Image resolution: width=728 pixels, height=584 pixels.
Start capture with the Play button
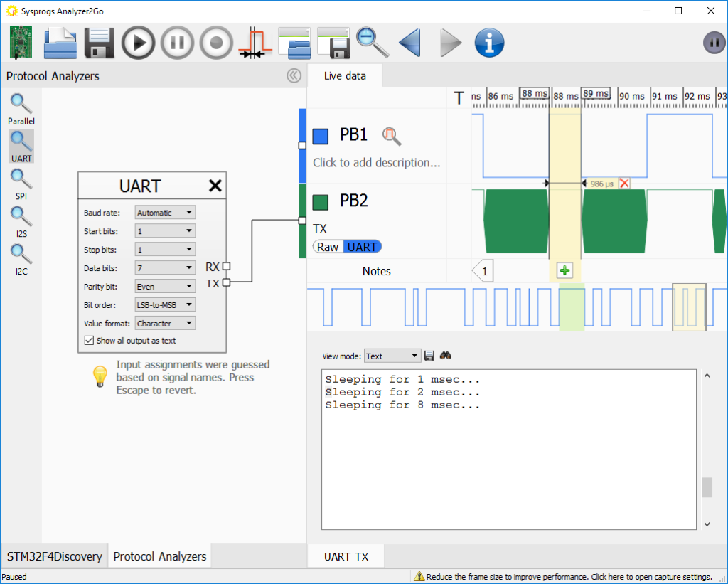click(138, 43)
